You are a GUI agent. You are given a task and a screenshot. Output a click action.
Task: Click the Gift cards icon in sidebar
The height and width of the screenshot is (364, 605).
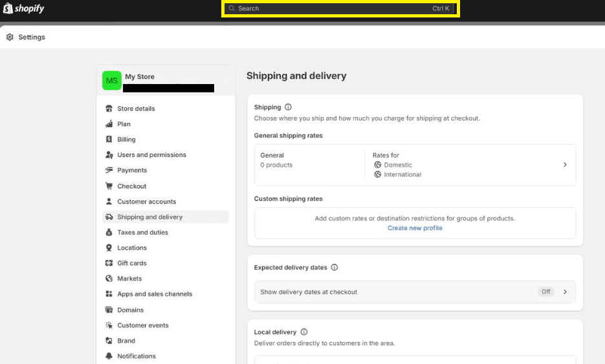point(109,263)
